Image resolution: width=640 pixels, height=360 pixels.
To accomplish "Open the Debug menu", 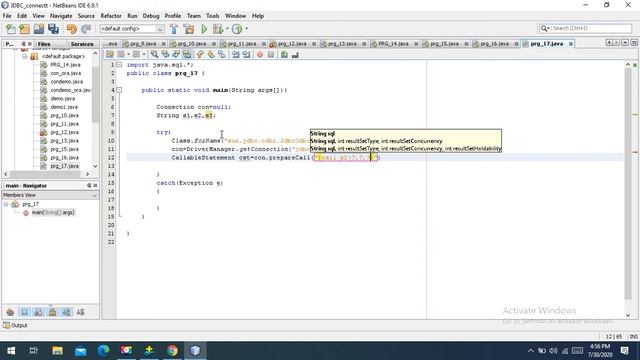I will pos(151,16).
